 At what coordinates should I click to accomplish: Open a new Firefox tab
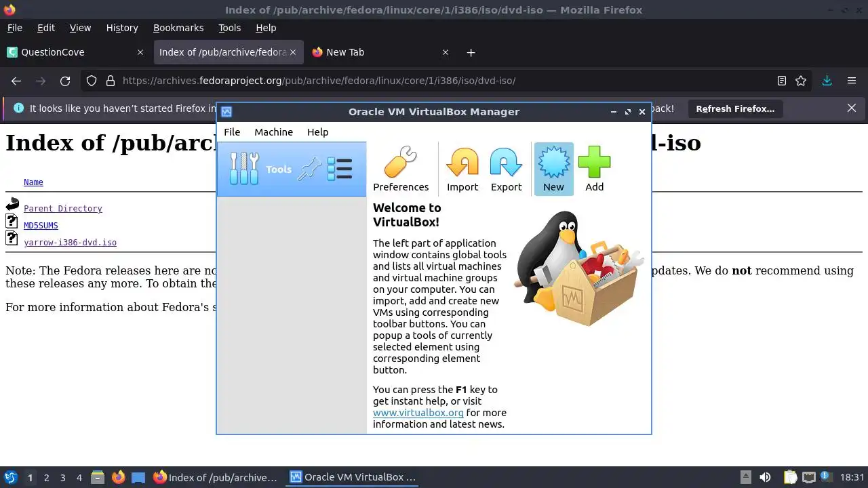pos(471,52)
